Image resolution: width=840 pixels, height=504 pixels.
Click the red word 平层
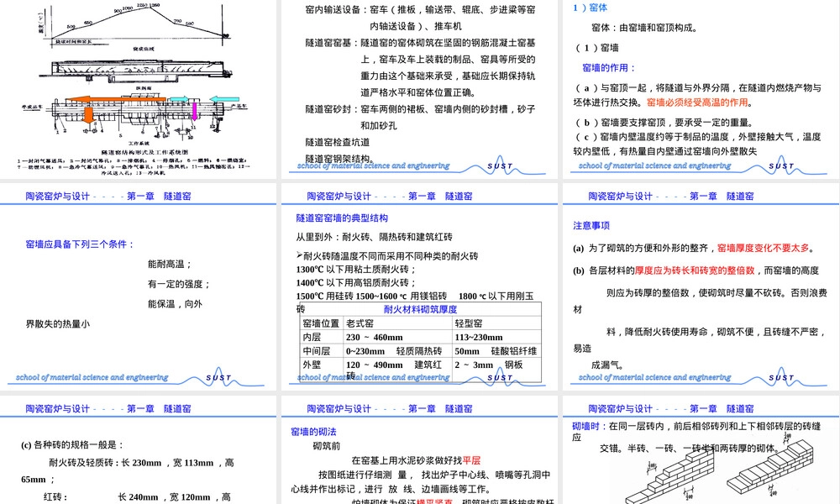471,460
